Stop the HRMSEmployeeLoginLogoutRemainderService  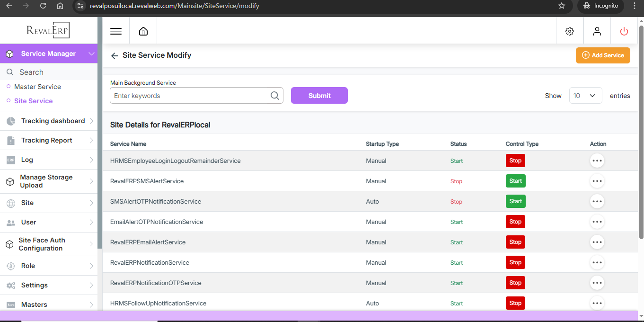click(x=515, y=161)
